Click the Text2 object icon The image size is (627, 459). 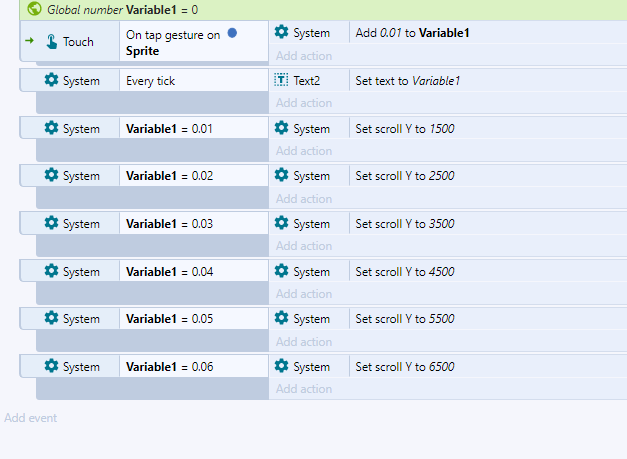coord(281,80)
